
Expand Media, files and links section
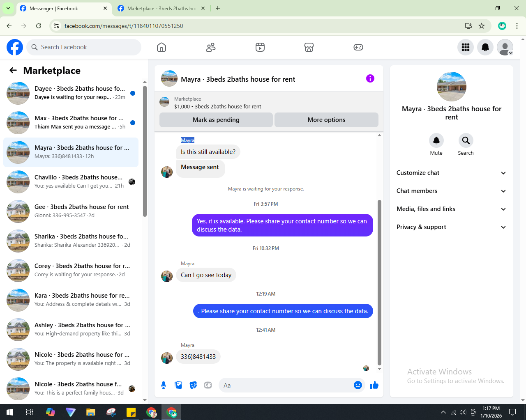[451, 209]
